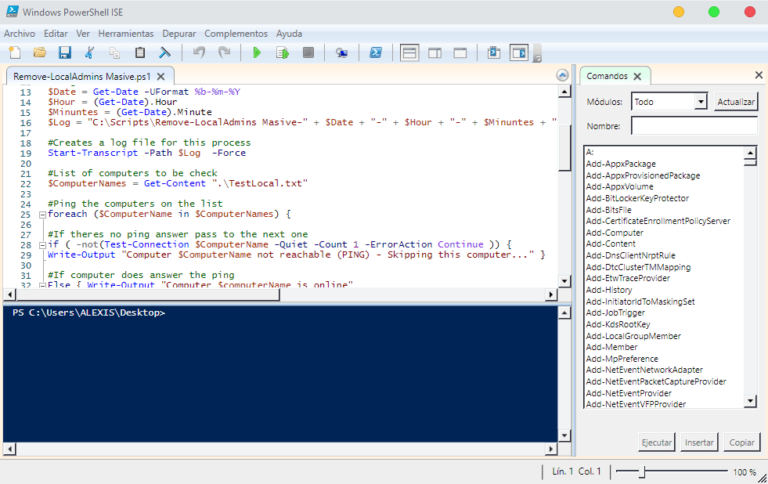
Task: Redo the last edit
Action: (x=224, y=52)
